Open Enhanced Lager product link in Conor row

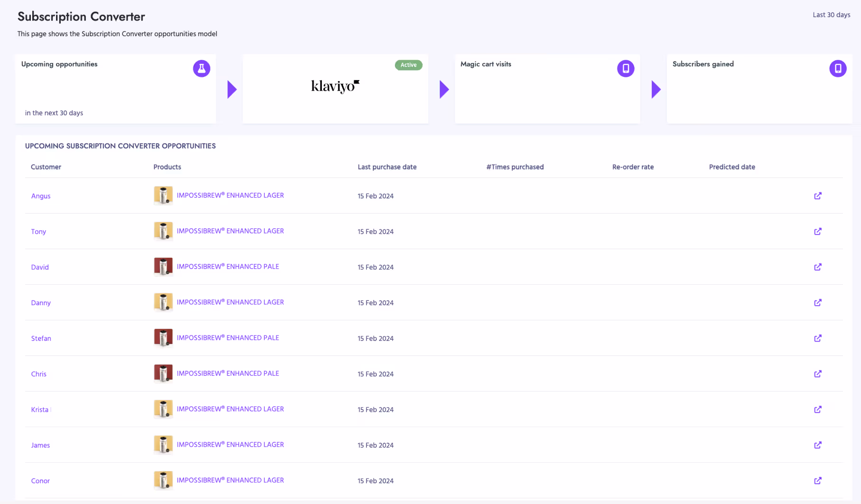[230, 480]
